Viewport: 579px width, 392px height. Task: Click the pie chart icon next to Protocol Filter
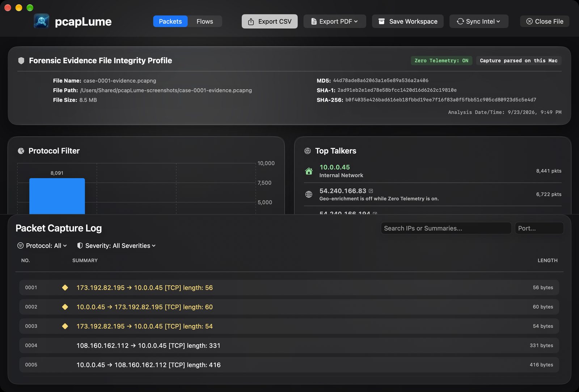pyautogui.click(x=21, y=151)
